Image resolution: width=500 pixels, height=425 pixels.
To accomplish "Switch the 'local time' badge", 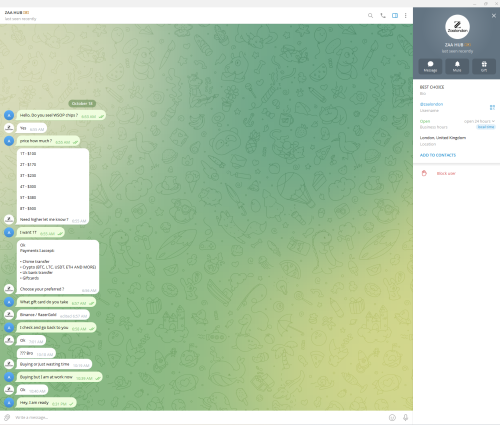I will pos(486,127).
